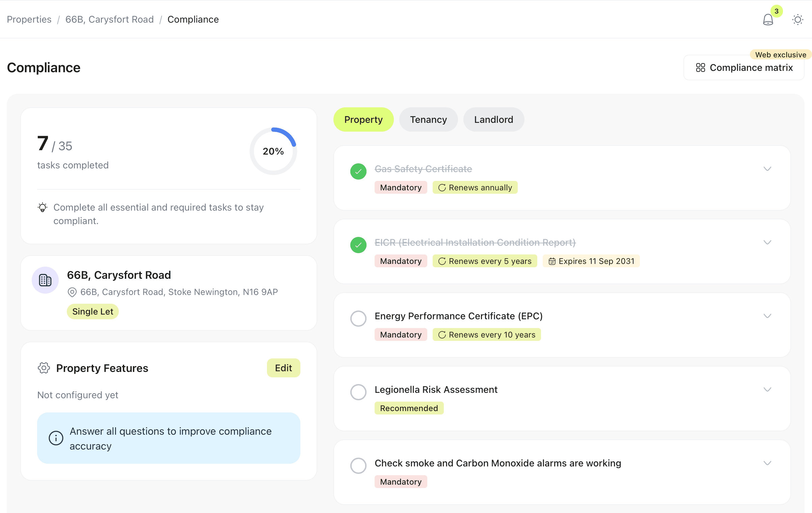Image resolution: width=812 pixels, height=513 pixels.
Task: Expand the Gas Safety Certificate card
Action: [767, 169]
